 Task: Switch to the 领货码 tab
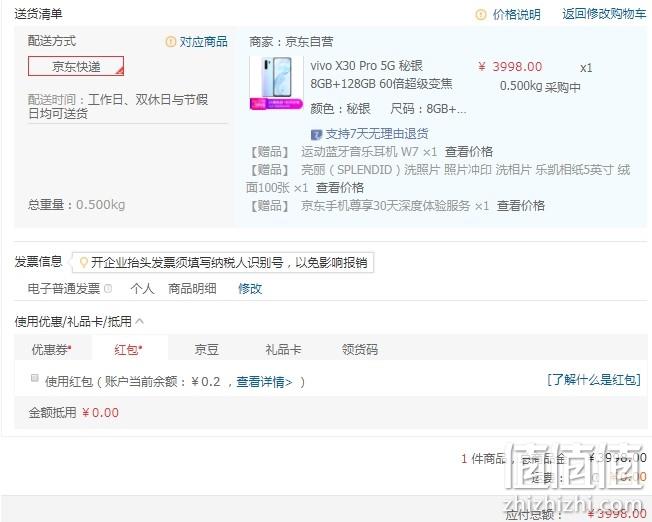click(360, 349)
